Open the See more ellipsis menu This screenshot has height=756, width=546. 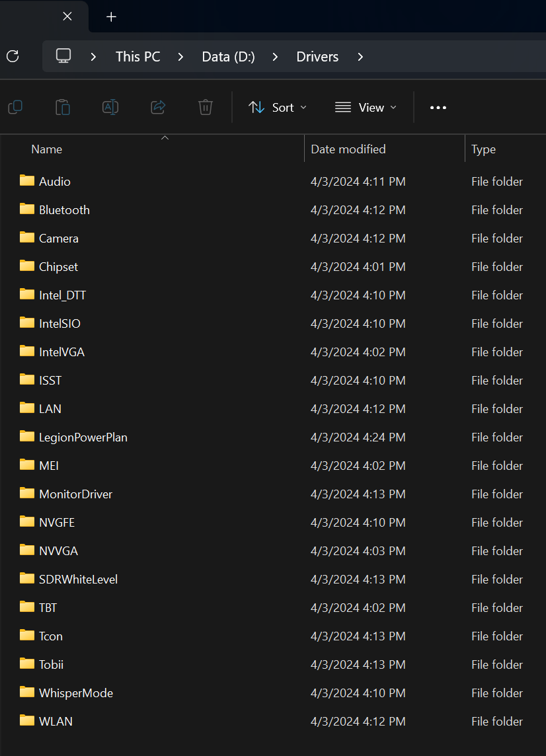(438, 108)
